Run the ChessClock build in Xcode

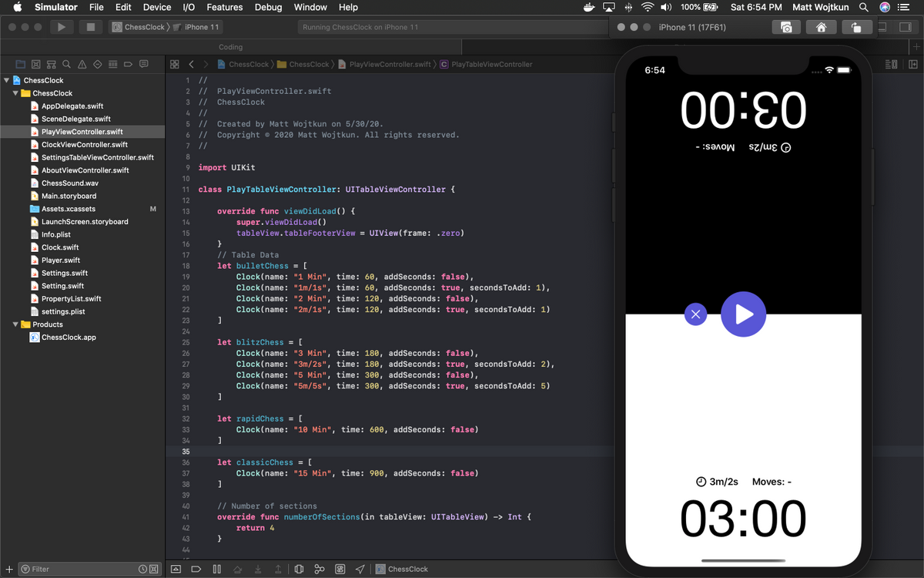(x=61, y=27)
